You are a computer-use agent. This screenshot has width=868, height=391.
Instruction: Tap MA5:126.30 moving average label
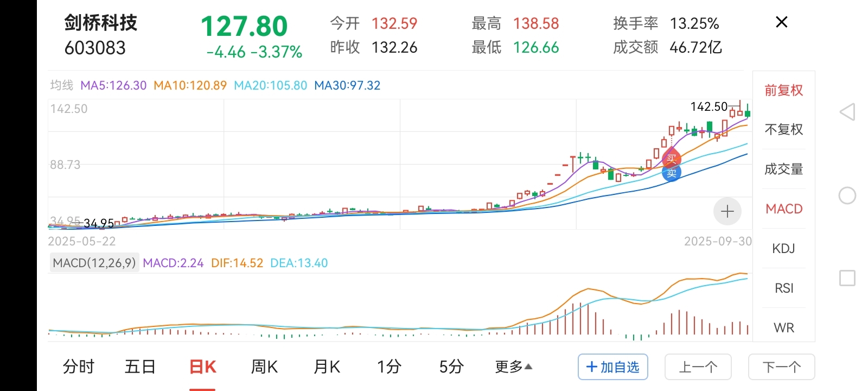[113, 85]
